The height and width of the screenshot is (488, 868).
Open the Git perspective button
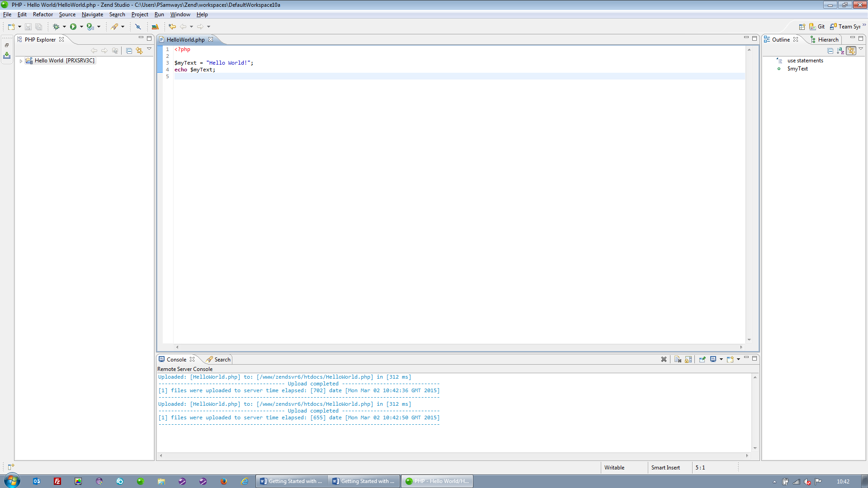817,27
